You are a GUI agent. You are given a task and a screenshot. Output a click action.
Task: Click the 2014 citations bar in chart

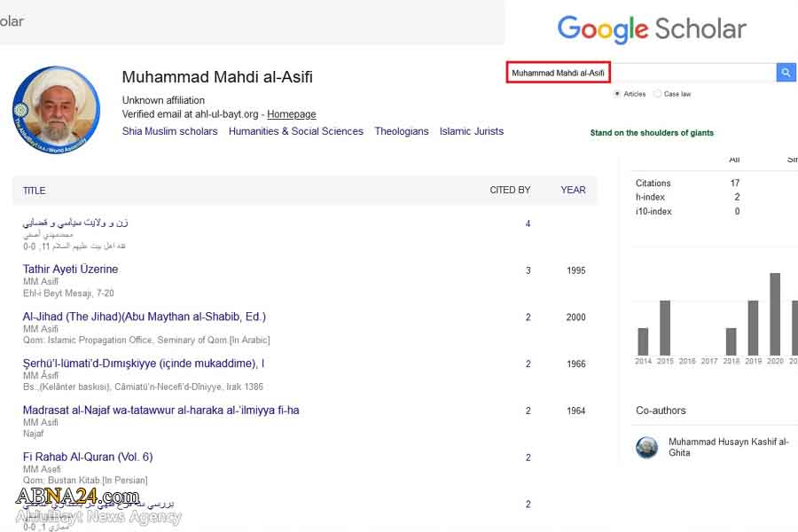tap(643, 341)
